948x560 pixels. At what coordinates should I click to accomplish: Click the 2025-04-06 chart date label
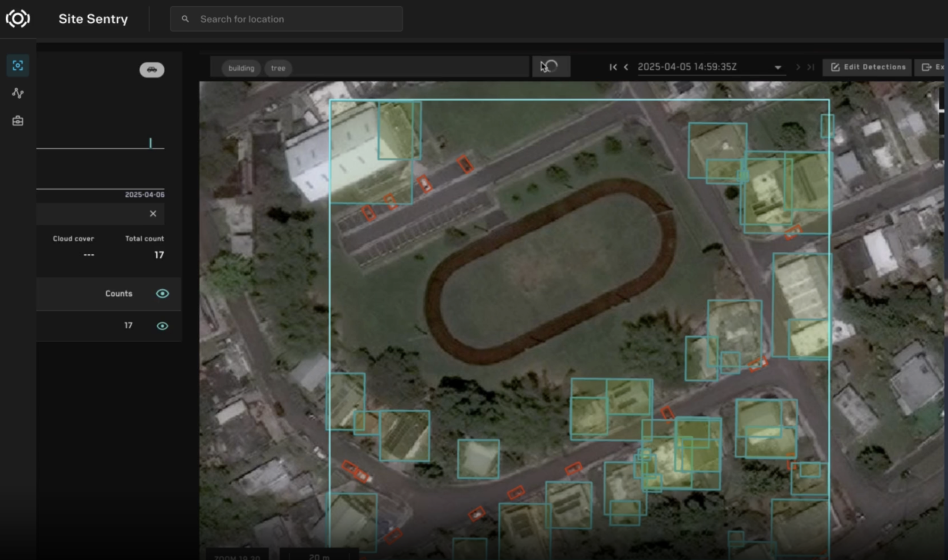coord(144,195)
